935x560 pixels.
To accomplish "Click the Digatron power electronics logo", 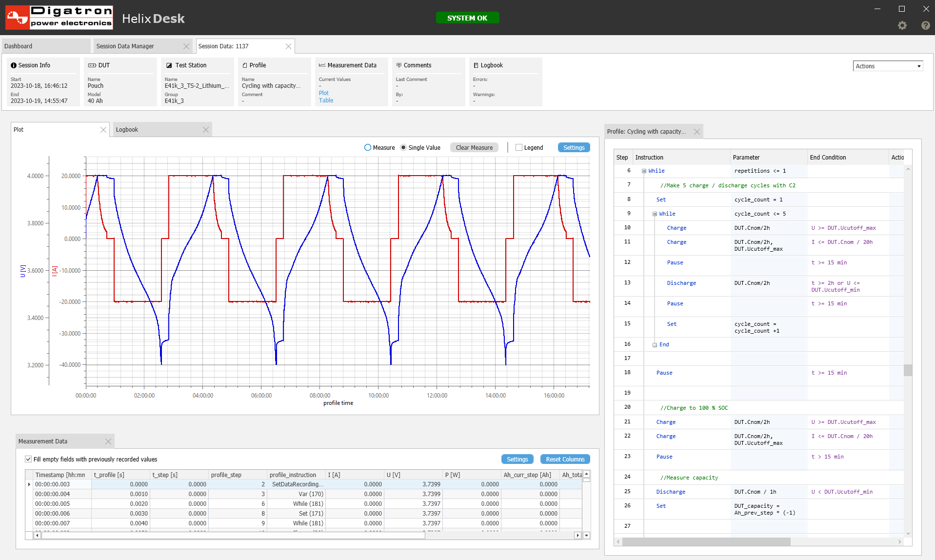I will [x=59, y=18].
